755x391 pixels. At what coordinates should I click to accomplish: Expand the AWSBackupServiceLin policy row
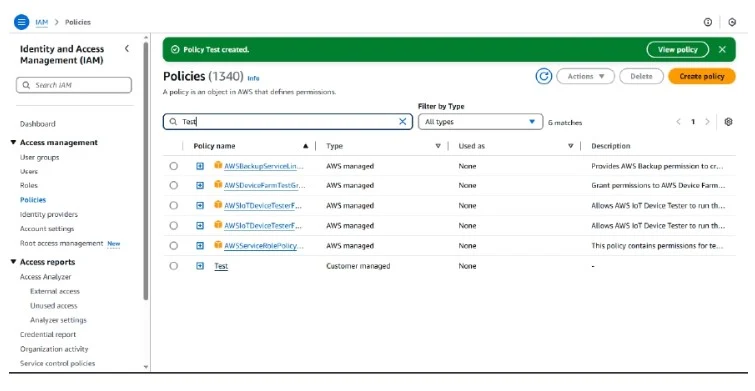pos(200,166)
